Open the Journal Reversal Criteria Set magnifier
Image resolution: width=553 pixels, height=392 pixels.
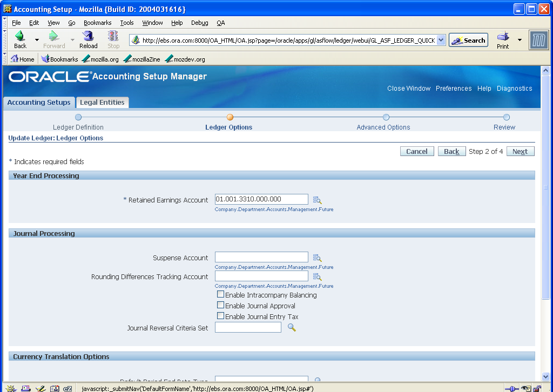click(x=292, y=327)
